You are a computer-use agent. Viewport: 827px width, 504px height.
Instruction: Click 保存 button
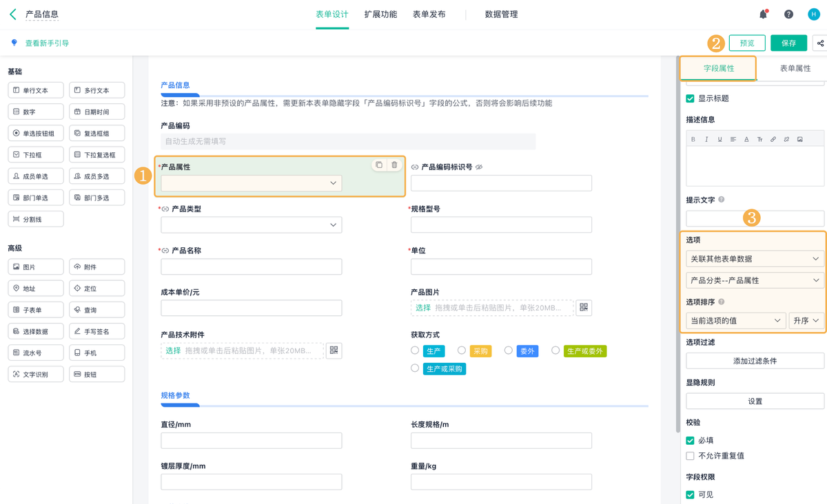(x=789, y=43)
